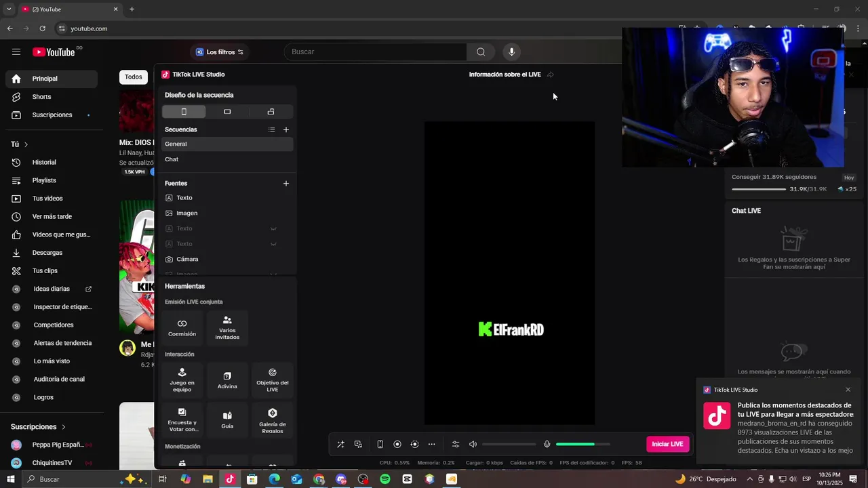Add a new scene in Secuencias
Viewport: 868px width, 488px height.
[x=286, y=129]
